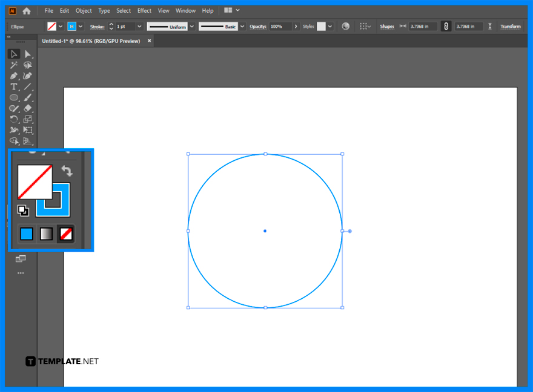Select the Paintbrush tool
The height and width of the screenshot is (392, 533).
[x=28, y=97]
